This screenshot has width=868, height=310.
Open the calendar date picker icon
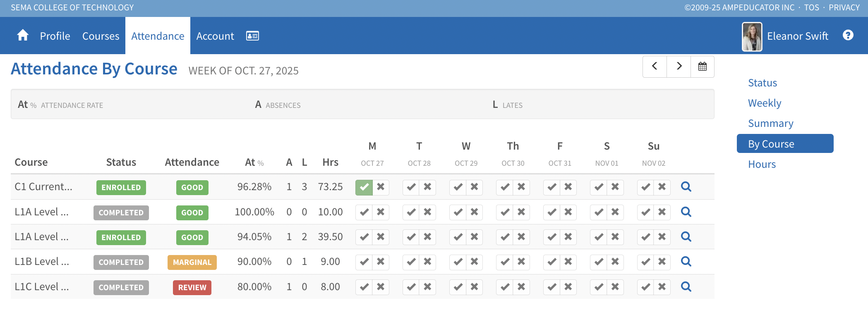702,67
